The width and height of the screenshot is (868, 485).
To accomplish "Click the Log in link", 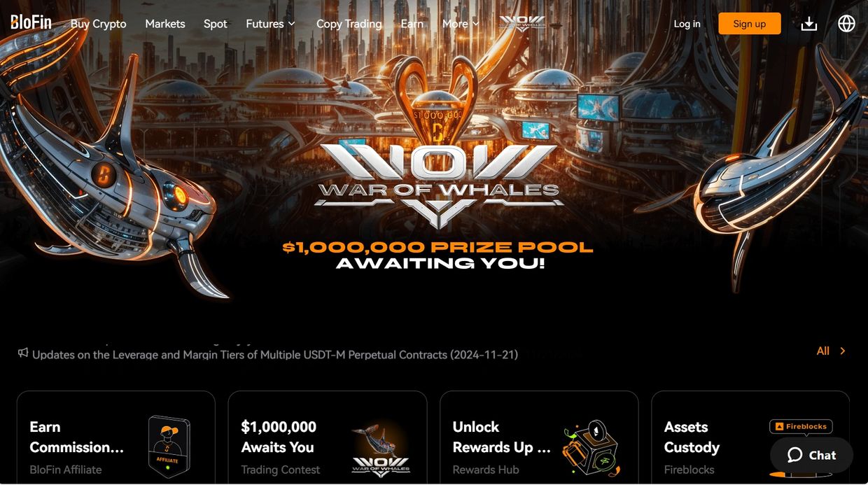I will [x=687, y=24].
